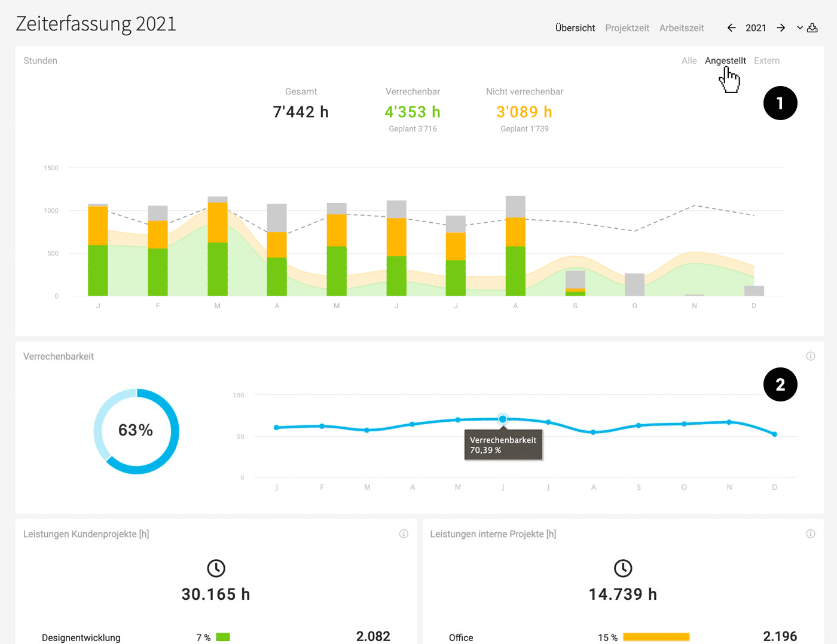Click the 2.196 value for Office
The image size is (837, 644).
pyautogui.click(x=780, y=636)
